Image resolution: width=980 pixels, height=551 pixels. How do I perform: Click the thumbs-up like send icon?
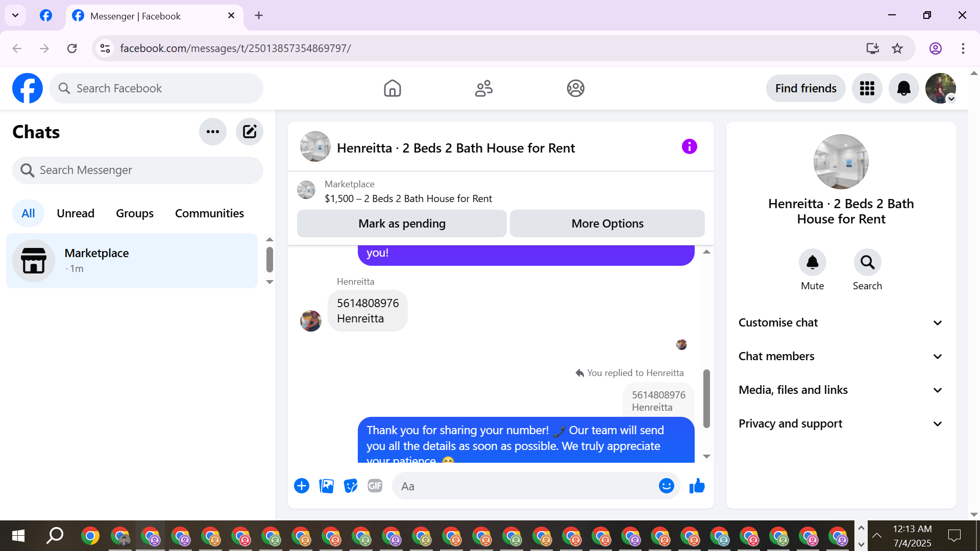click(x=697, y=486)
